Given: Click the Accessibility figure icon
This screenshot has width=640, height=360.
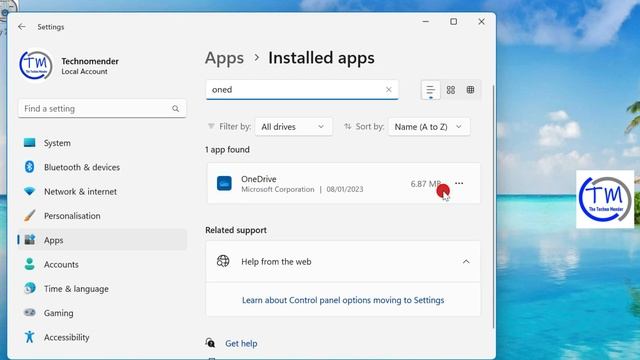Looking at the screenshot, I should 29,337.
